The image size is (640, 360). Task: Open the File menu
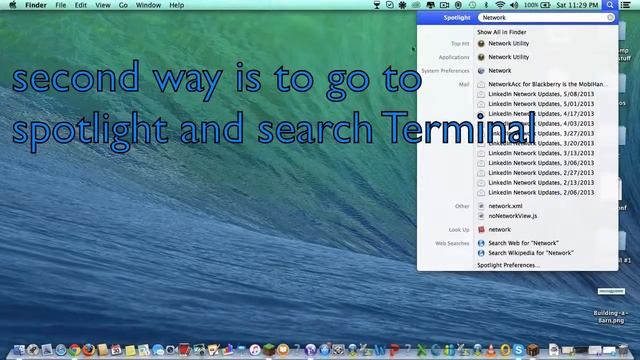pyautogui.click(x=60, y=5)
